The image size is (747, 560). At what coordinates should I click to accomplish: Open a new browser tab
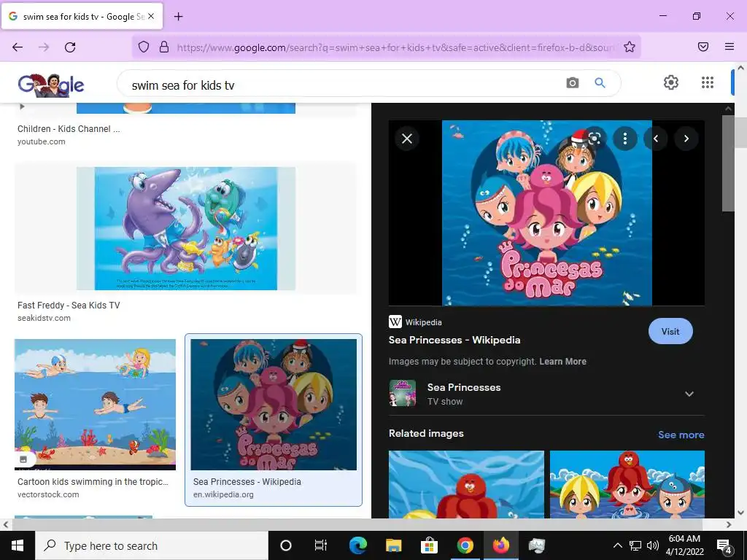(178, 17)
